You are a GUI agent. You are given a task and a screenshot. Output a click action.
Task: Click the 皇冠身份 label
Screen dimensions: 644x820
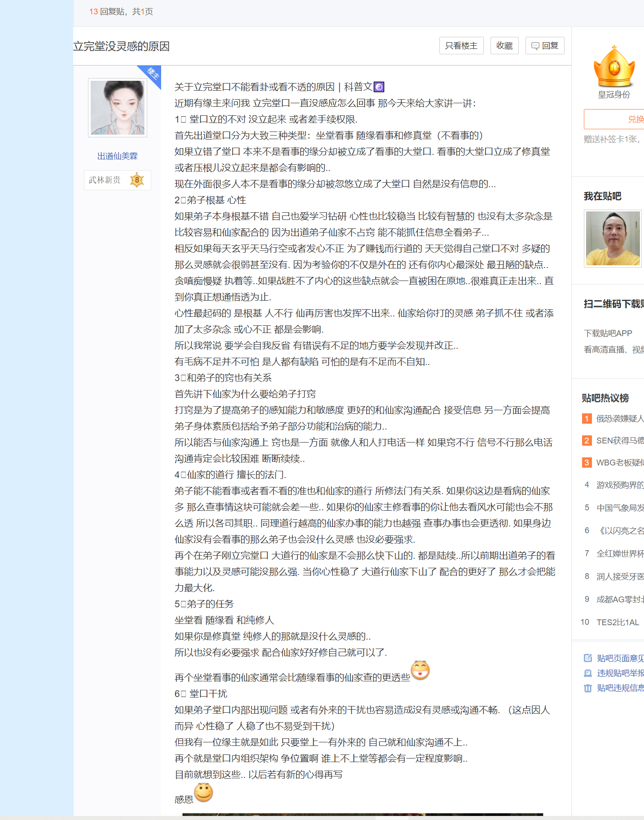614,94
